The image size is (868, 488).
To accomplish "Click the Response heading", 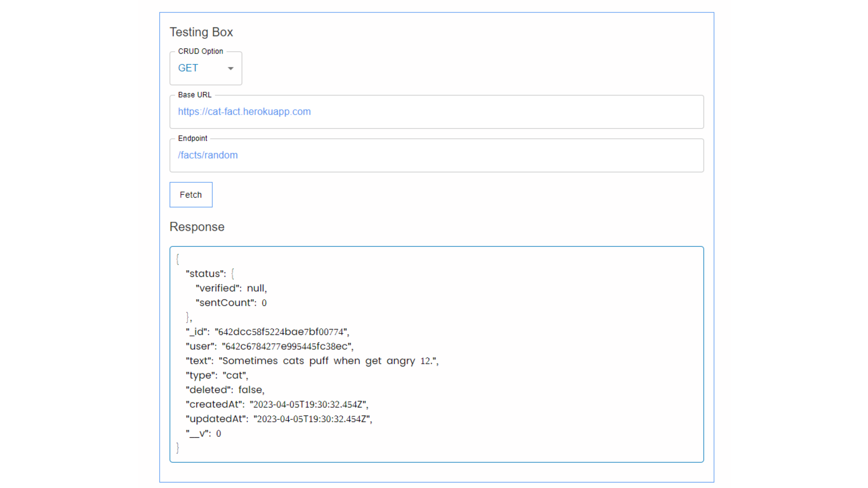I will pyautogui.click(x=197, y=227).
